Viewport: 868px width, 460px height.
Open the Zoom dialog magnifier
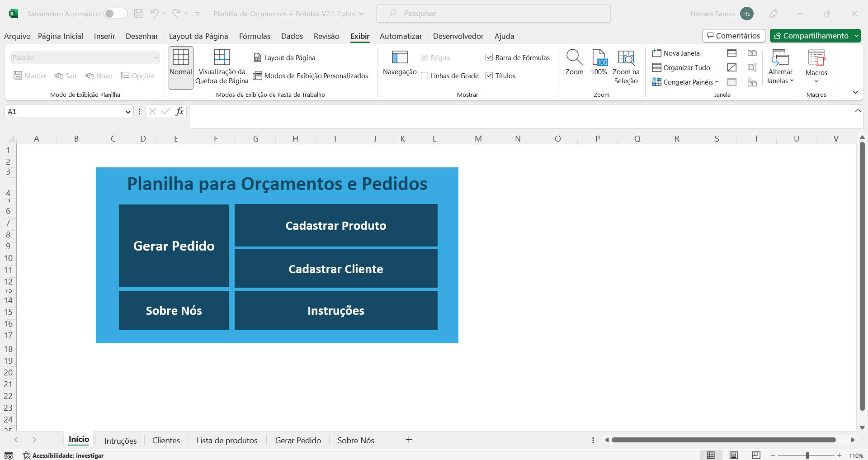[x=575, y=62]
